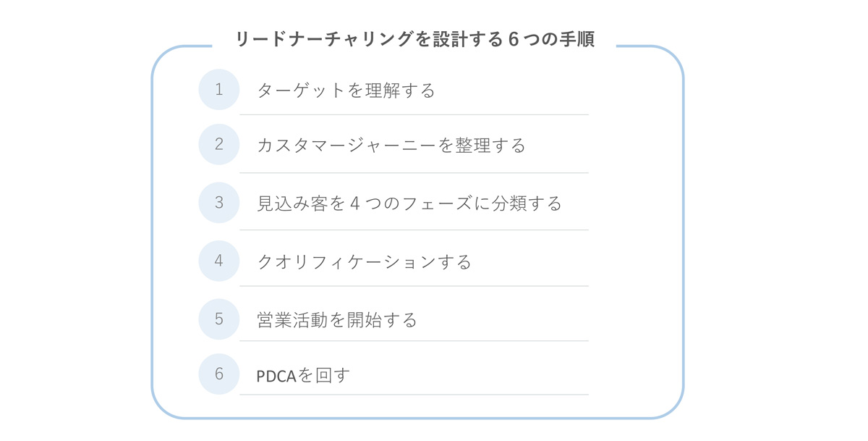Select the text ターゲットを理解する
The height and width of the screenshot is (441, 868).
click(346, 91)
